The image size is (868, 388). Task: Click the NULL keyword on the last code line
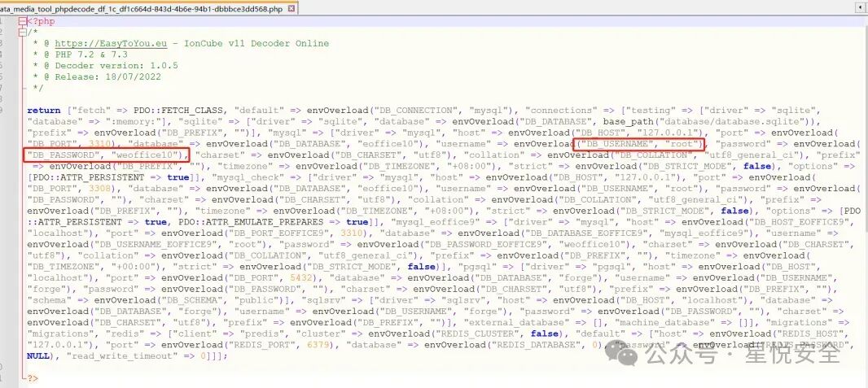click(38, 356)
